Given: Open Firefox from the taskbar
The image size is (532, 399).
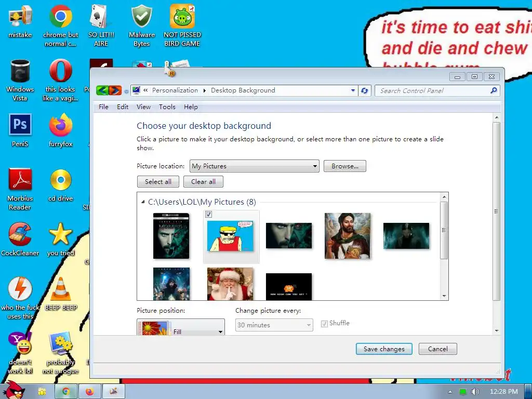Looking at the screenshot, I should [x=89, y=392].
